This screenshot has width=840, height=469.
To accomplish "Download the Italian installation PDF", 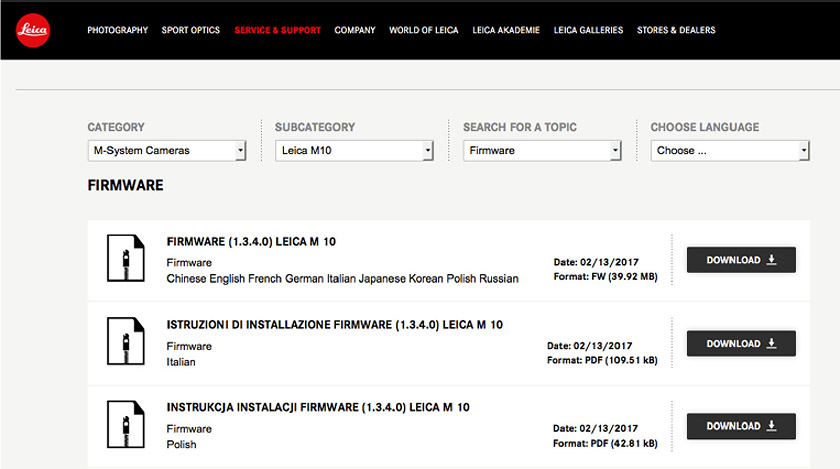I will 741,344.
